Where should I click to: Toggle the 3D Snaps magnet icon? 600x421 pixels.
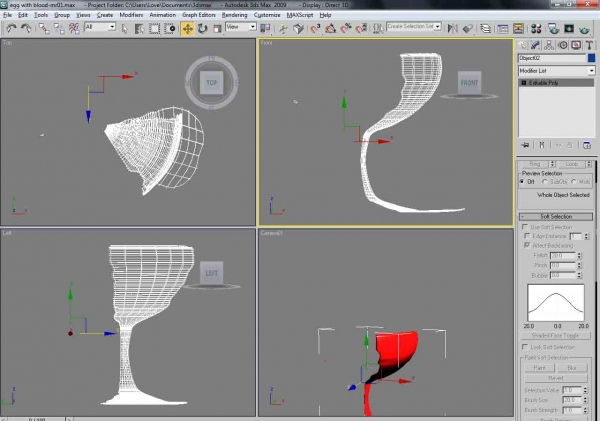pyautogui.click(x=315, y=29)
